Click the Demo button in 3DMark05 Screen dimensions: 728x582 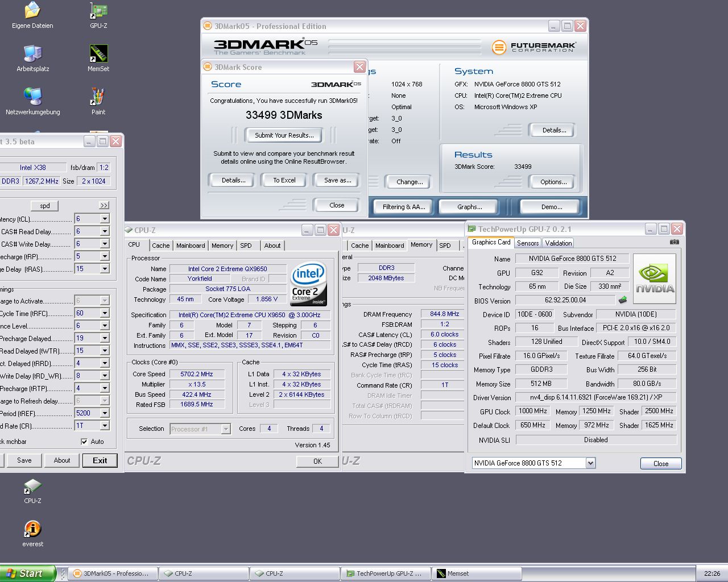tap(552, 207)
